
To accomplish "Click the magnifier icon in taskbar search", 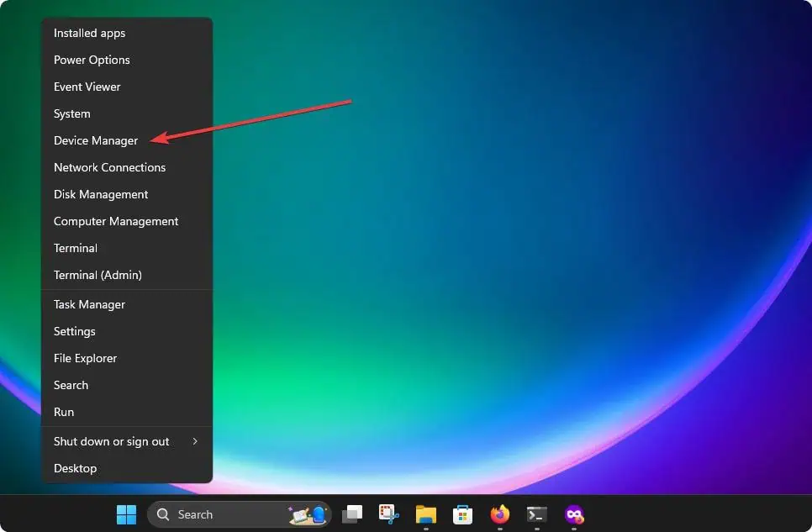I will point(163,514).
